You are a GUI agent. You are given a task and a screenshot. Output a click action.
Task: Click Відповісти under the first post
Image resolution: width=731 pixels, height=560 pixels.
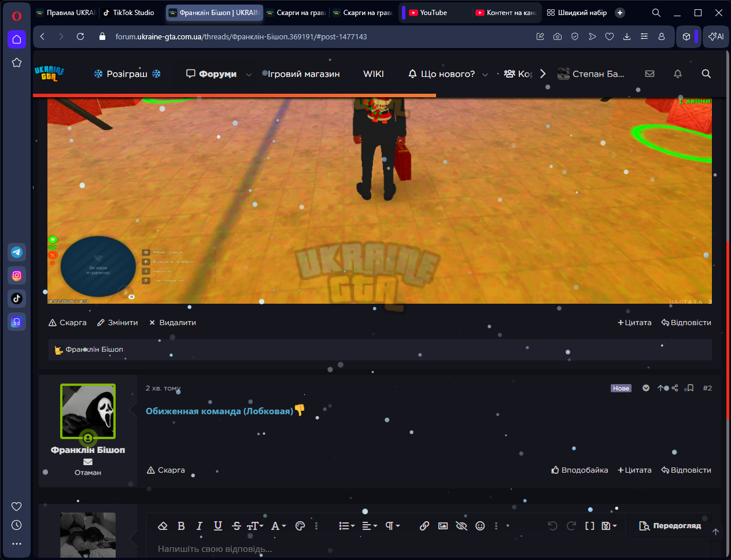686,323
